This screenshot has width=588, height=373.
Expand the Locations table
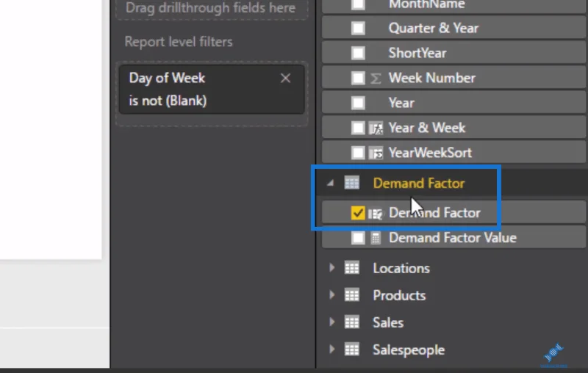click(332, 267)
